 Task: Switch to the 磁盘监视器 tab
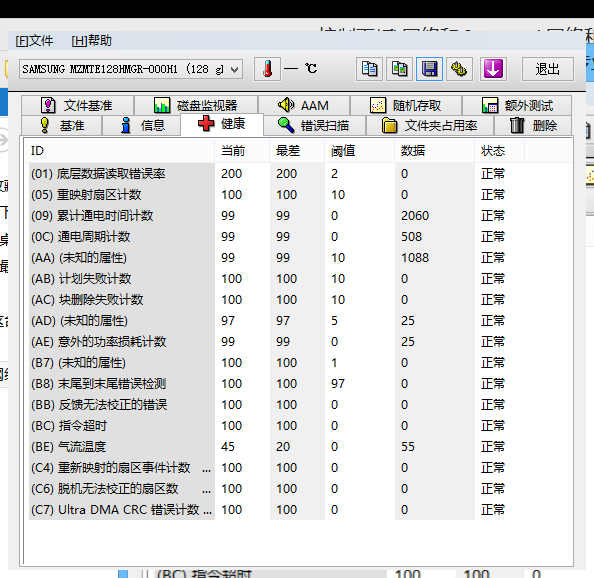coord(196,105)
